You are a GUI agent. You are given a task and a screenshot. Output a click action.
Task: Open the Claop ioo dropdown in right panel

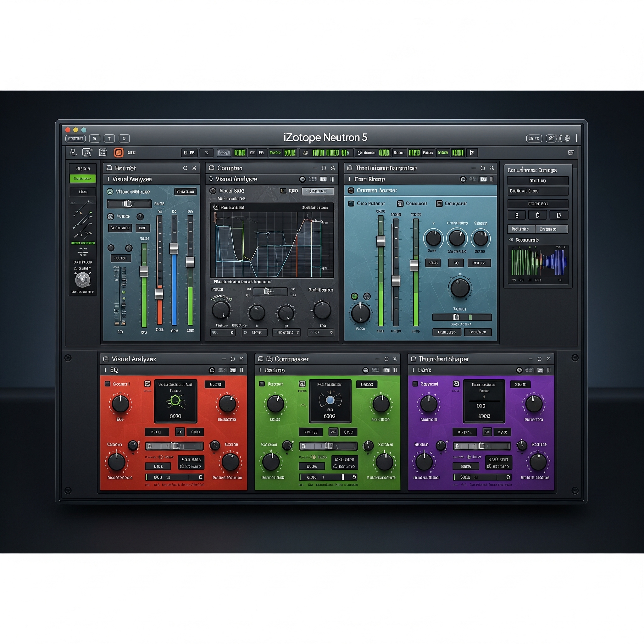coord(538,204)
